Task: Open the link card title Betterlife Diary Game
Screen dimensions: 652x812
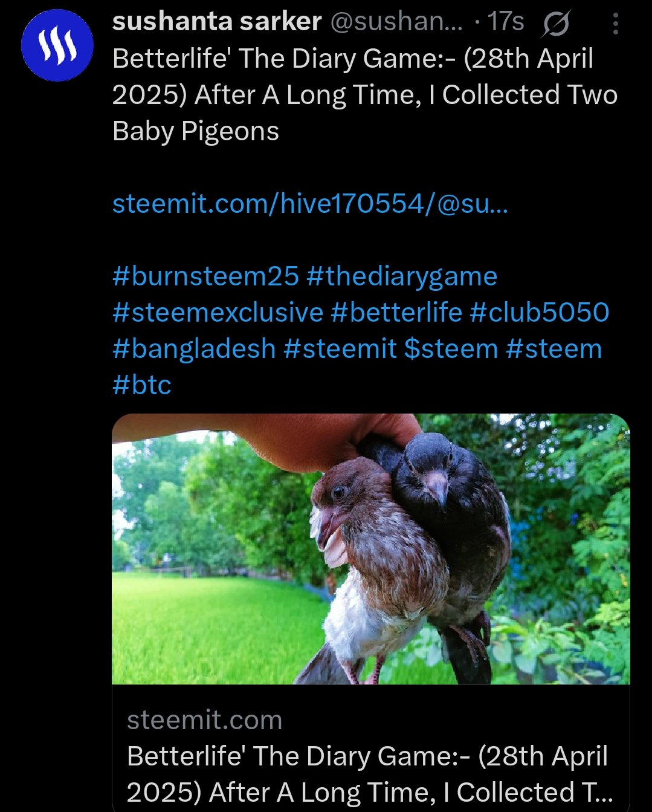Action: click(370, 775)
